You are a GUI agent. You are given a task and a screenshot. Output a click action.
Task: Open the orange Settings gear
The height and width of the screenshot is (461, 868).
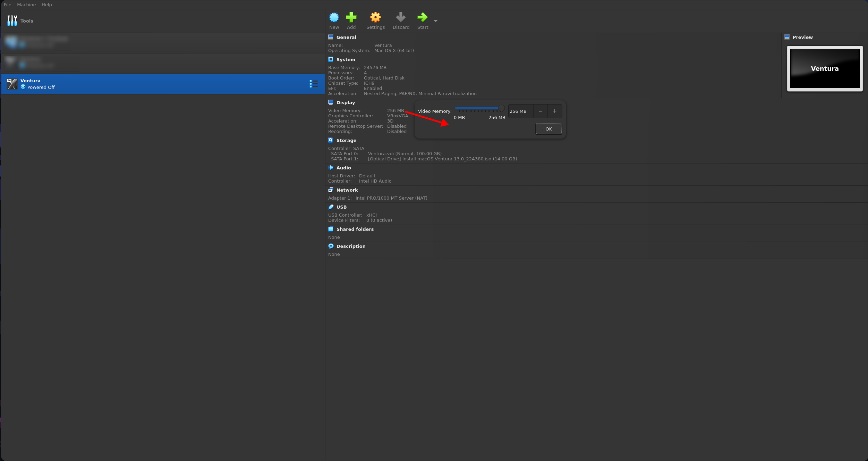coord(375,17)
